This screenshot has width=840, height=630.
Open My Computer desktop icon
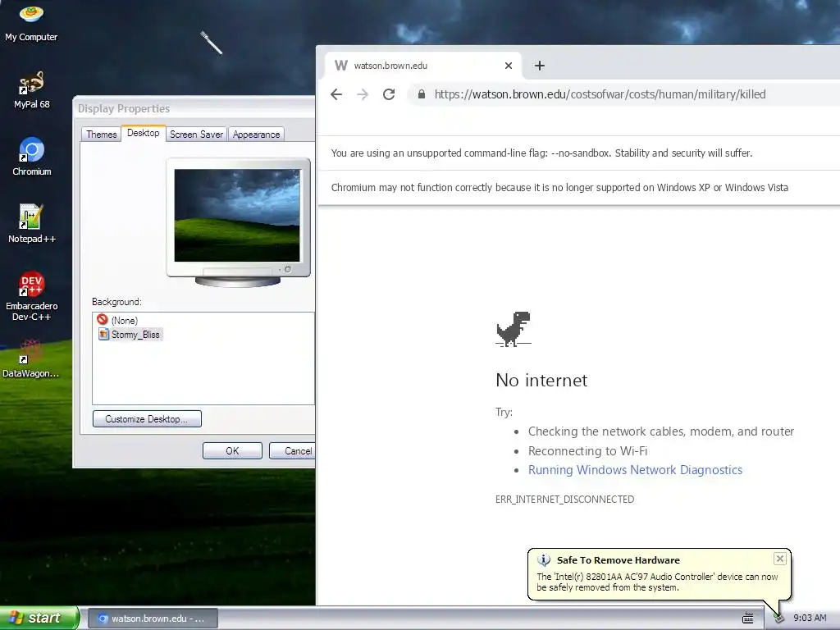31,22
